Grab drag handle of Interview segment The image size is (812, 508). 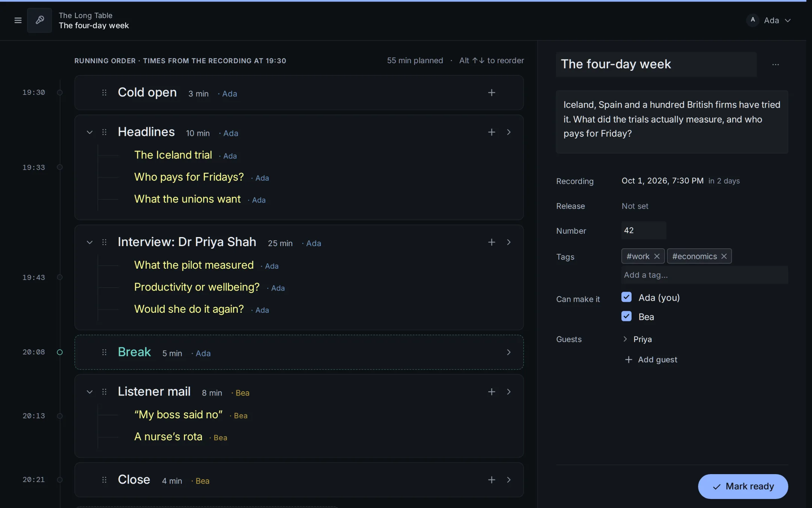pyautogui.click(x=104, y=242)
